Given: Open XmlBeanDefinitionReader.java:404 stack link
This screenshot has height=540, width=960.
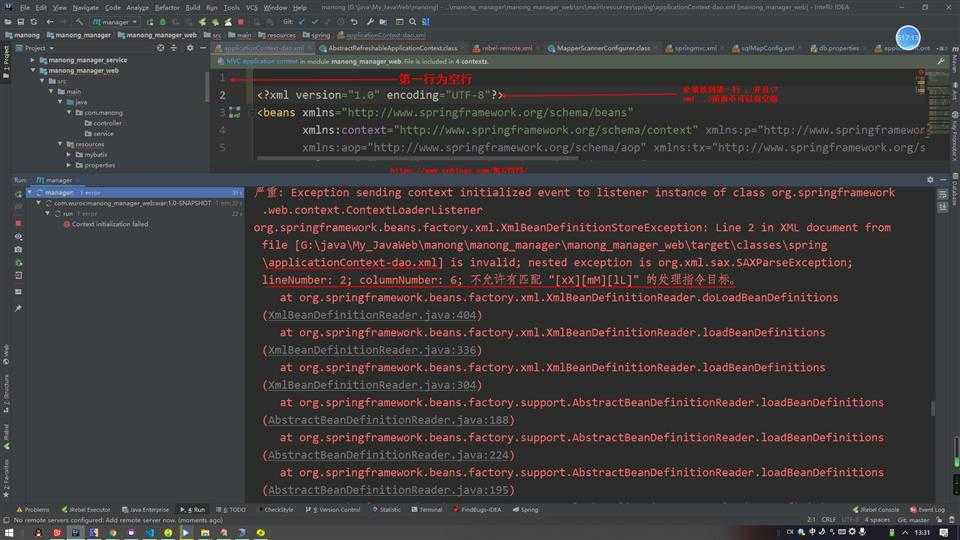Looking at the screenshot, I should 372,315.
